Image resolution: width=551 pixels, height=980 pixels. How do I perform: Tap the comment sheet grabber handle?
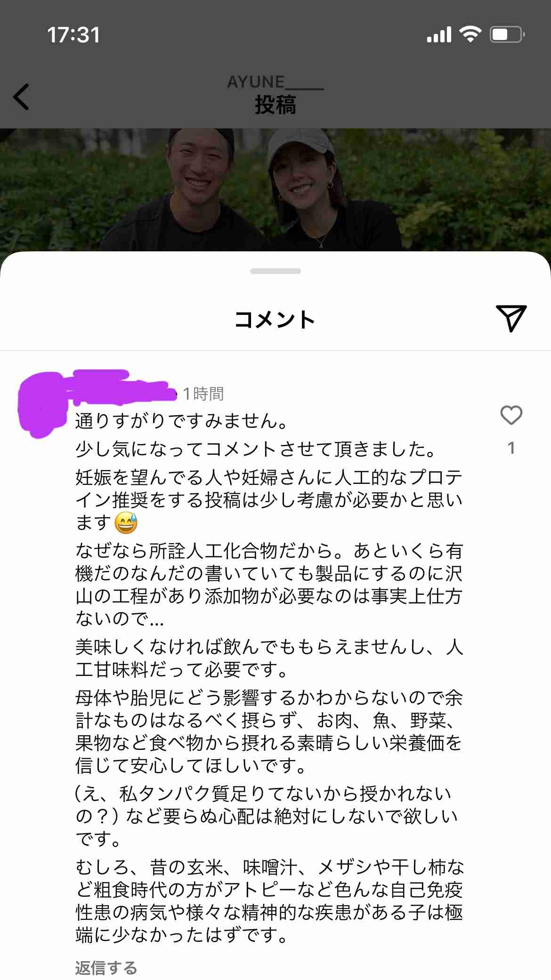tap(275, 271)
